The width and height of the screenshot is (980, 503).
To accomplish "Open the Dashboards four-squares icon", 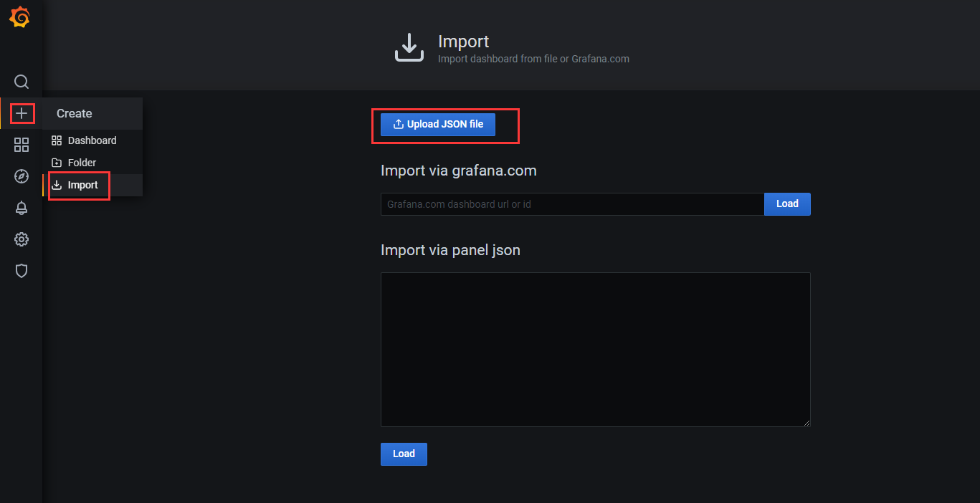I will coord(22,145).
